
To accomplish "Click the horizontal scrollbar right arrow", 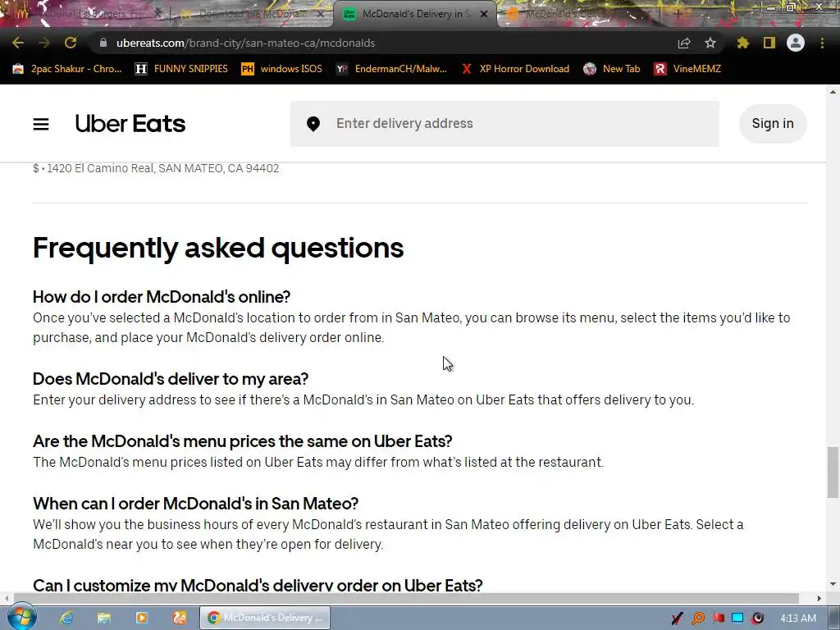I will click(819, 598).
